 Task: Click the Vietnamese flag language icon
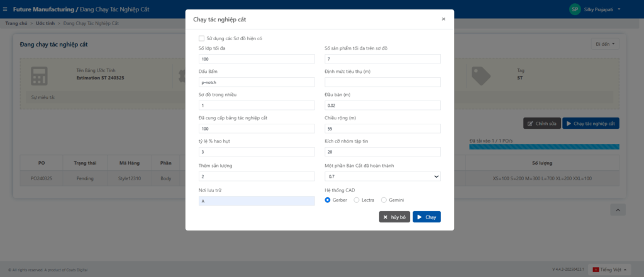tap(594, 269)
